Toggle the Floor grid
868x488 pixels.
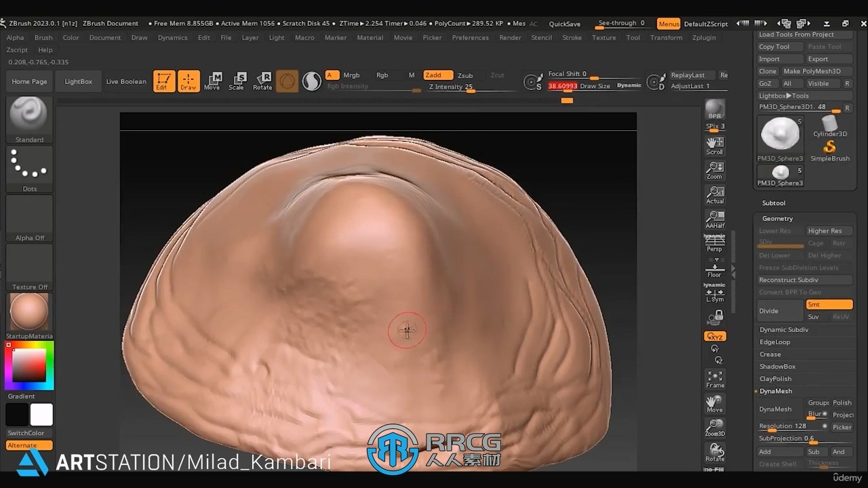point(715,268)
